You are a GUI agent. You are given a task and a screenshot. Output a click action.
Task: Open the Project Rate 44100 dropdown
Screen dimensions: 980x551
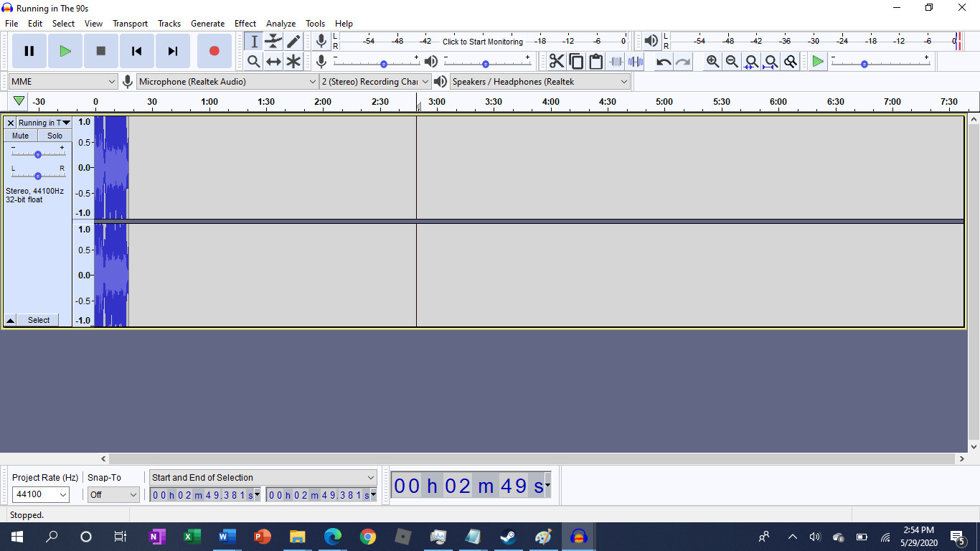(41, 494)
